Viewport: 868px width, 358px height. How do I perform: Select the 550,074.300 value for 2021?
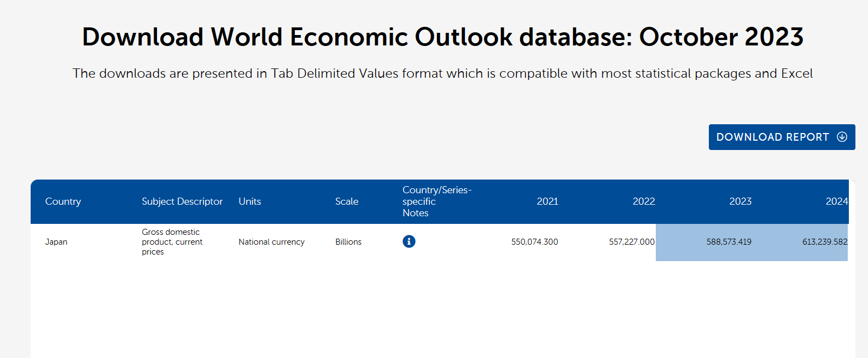pyautogui.click(x=534, y=242)
